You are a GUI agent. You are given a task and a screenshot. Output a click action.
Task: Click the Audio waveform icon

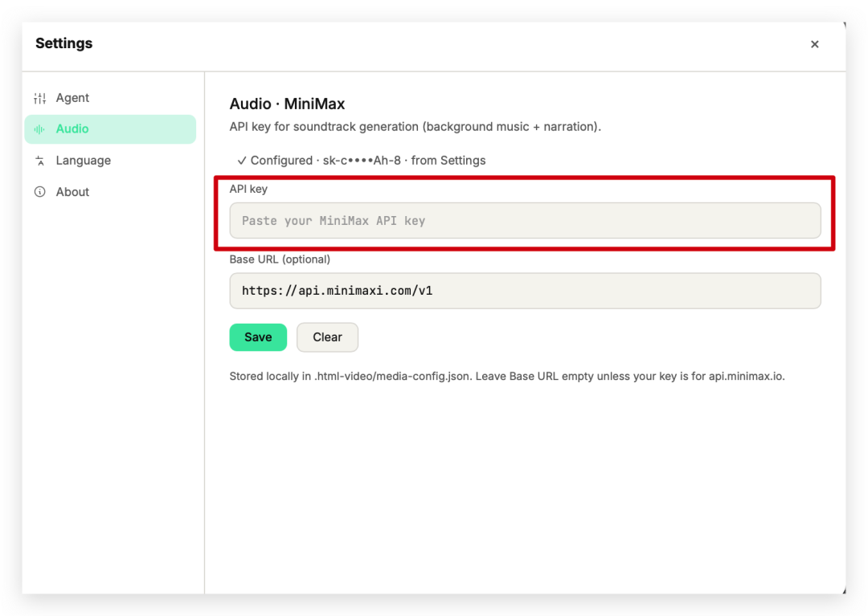tap(39, 129)
